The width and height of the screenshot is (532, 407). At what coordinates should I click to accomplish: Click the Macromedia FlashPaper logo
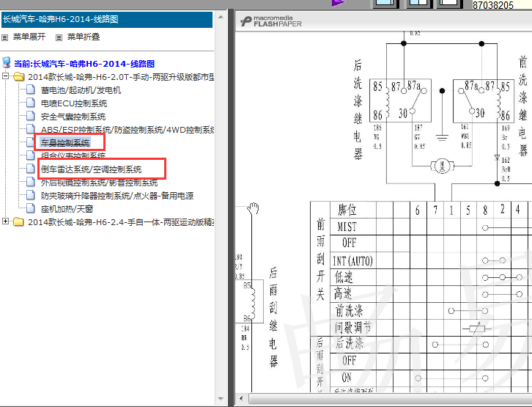tap(270, 21)
